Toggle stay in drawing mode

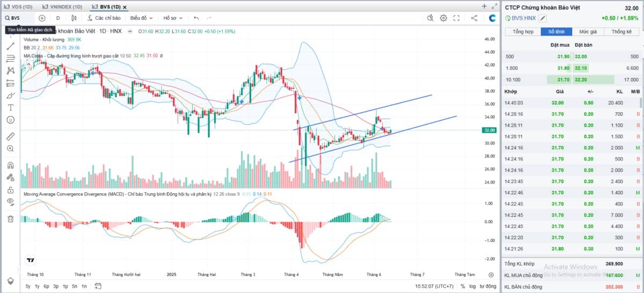(x=10, y=177)
